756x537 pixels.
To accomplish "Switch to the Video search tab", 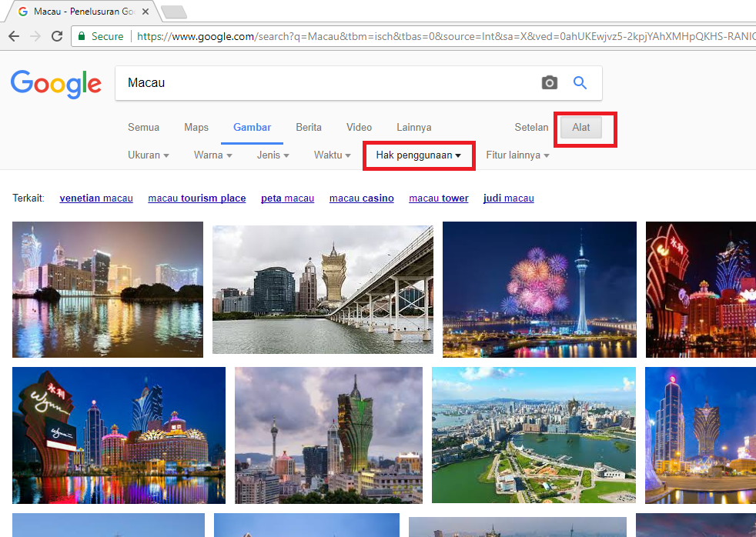I will (x=357, y=127).
